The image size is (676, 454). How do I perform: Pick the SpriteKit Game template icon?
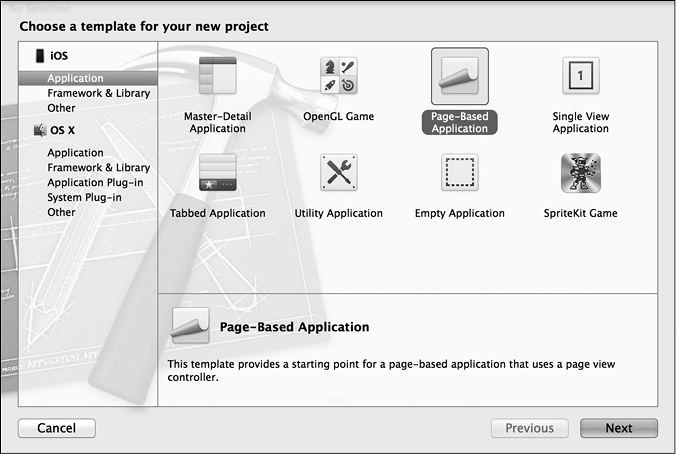581,173
